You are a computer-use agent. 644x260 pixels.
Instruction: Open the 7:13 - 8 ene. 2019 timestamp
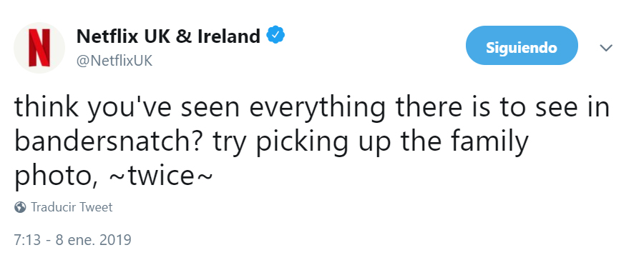[x=73, y=239]
